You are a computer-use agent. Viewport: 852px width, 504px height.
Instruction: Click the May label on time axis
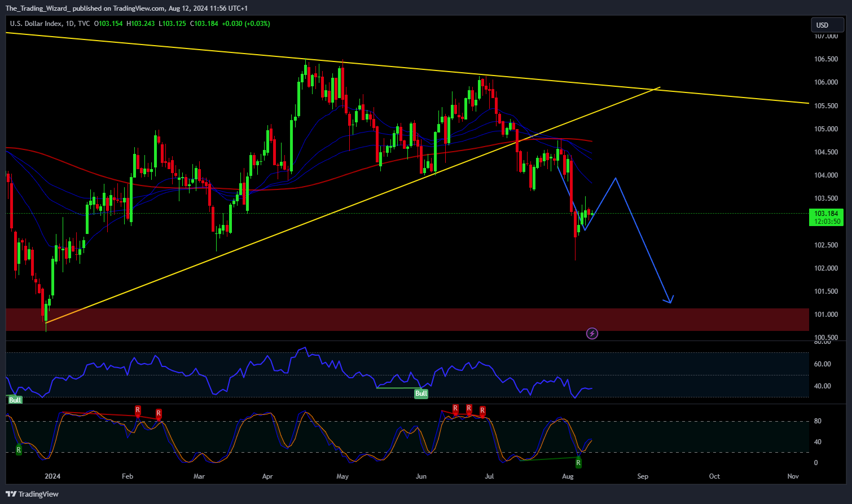[x=342, y=476]
